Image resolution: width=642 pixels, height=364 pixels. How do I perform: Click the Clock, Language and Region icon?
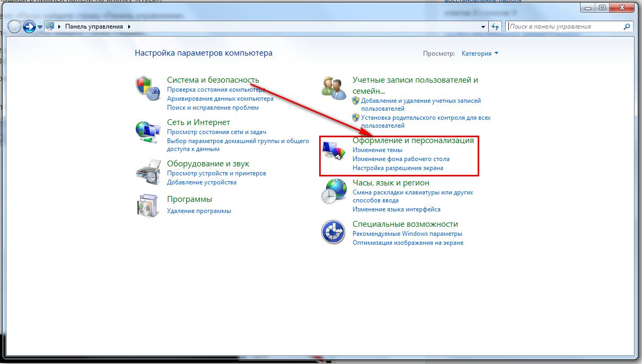(x=334, y=191)
